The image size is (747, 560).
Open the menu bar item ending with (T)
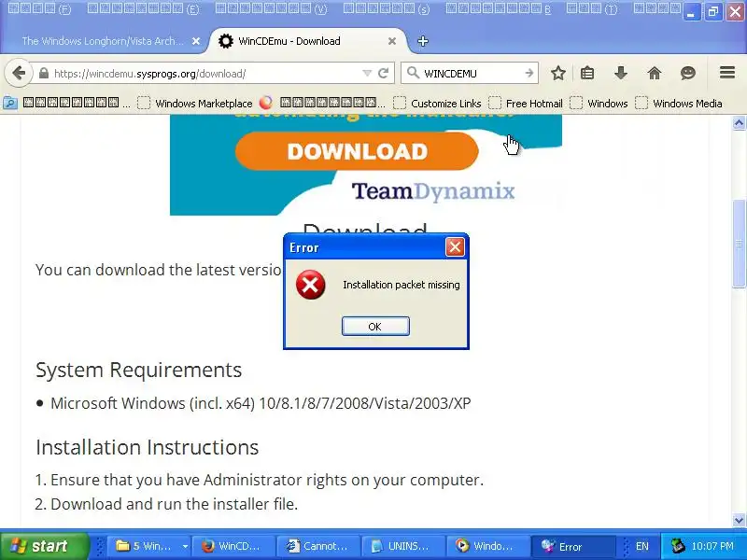point(592,8)
